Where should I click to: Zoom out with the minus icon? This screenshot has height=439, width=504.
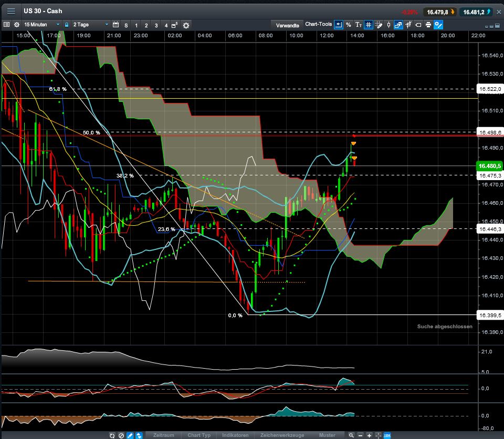[x=360, y=435]
